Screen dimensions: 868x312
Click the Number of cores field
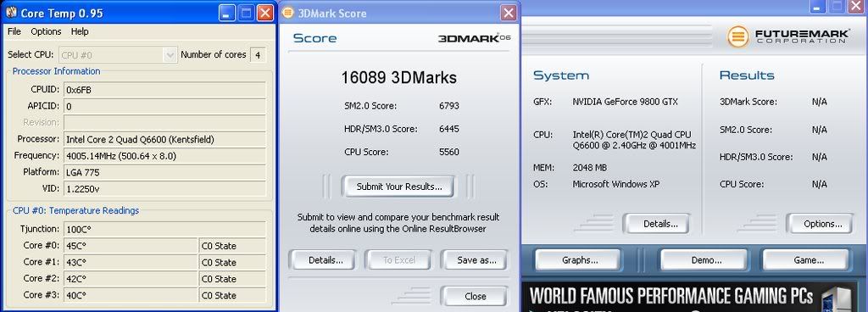[258, 55]
